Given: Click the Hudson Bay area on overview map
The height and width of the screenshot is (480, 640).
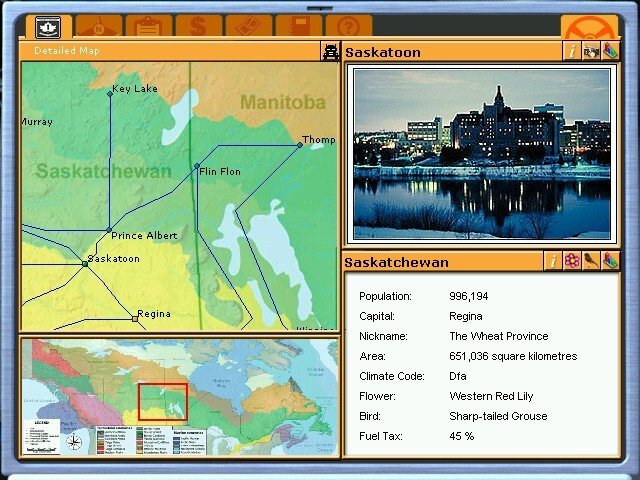Looking at the screenshot, I should pos(220,382).
